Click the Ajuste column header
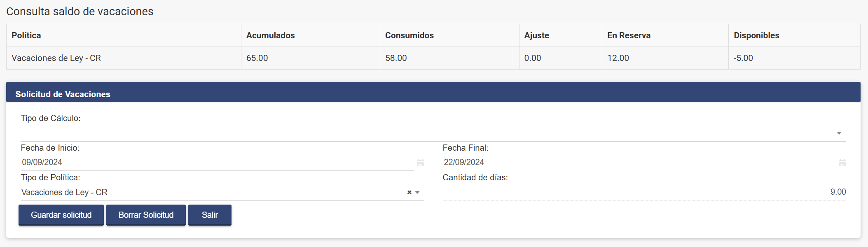Image resolution: width=868 pixels, height=247 pixels. (536, 35)
